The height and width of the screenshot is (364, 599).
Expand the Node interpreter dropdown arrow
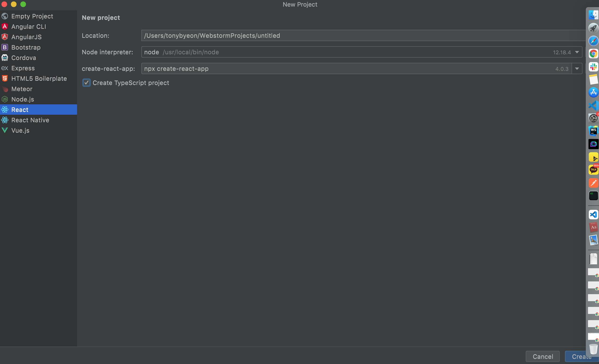pyautogui.click(x=577, y=52)
